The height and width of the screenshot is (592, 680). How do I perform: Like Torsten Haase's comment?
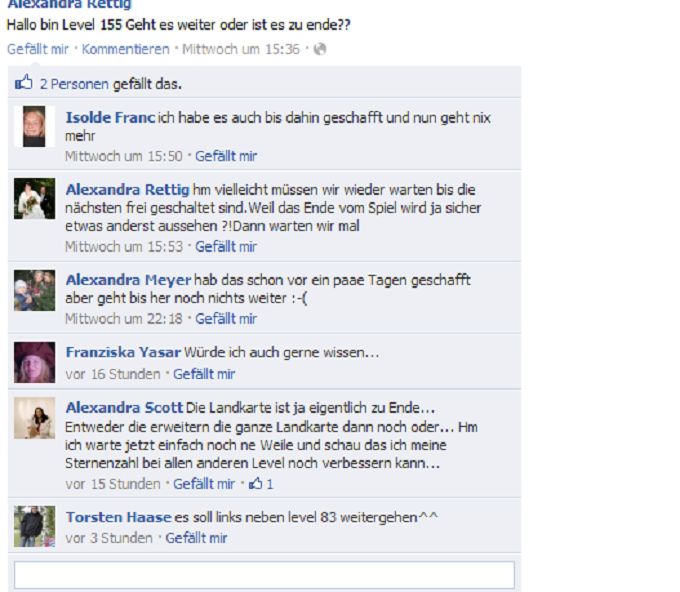[196, 538]
